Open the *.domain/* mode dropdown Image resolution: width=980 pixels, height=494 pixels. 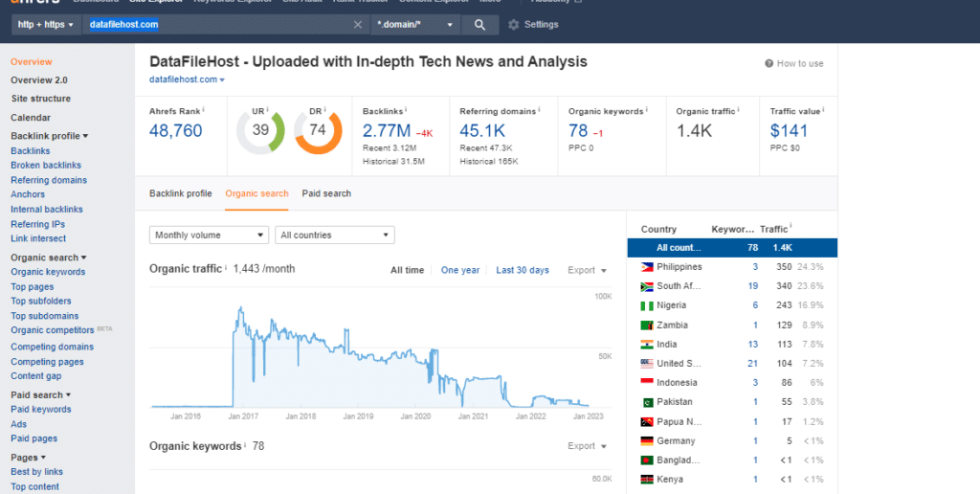(x=415, y=25)
